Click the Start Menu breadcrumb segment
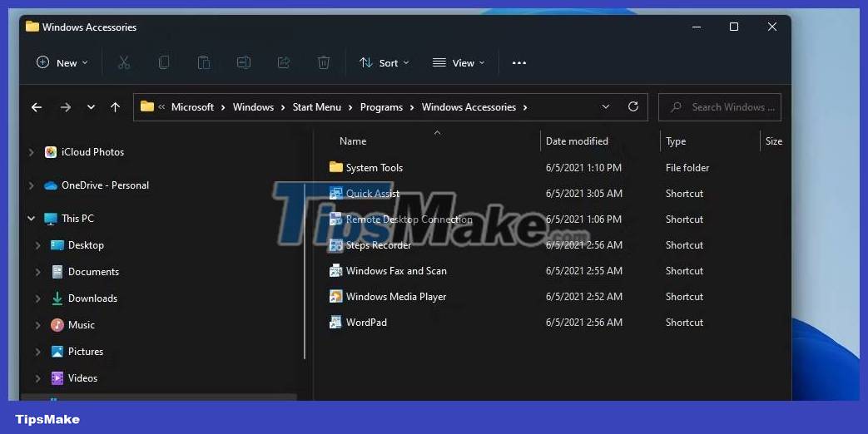868x434 pixels. (316, 107)
